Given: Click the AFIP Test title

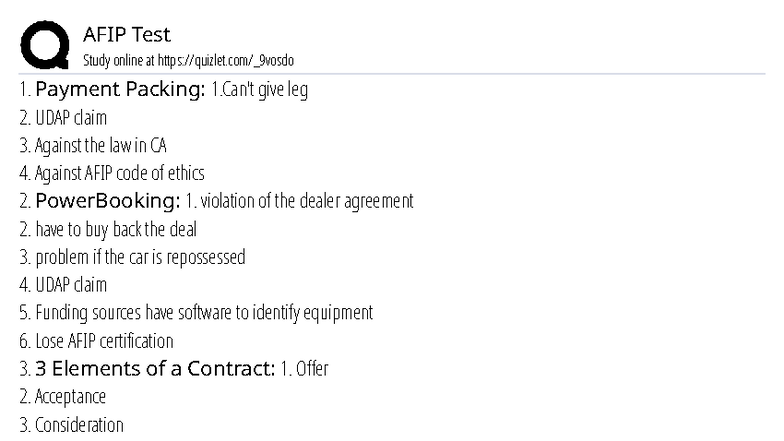Looking at the screenshot, I should click(x=126, y=34).
